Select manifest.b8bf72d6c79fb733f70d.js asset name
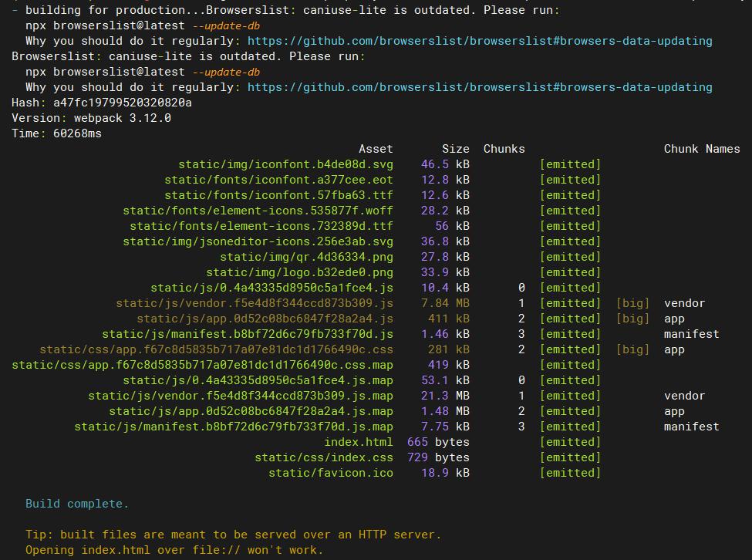The width and height of the screenshot is (752, 560). coord(248,334)
